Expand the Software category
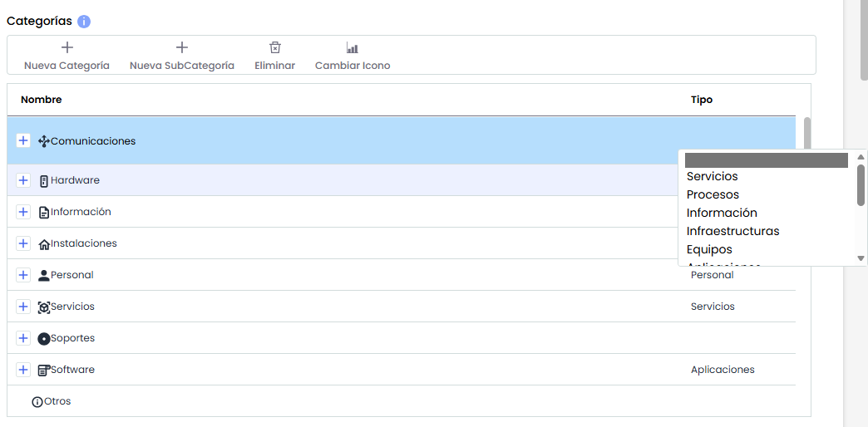Screen dimensions: 868x427 [x=23, y=370]
